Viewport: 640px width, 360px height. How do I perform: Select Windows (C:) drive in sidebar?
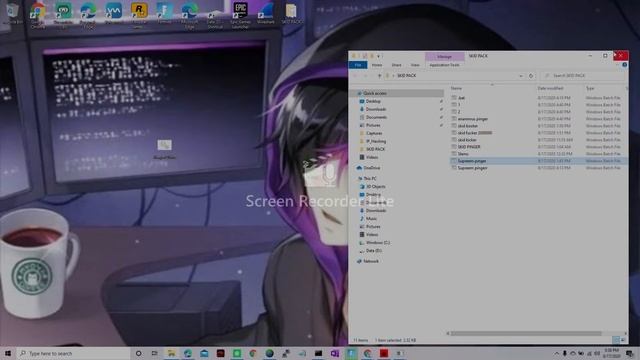click(x=378, y=242)
